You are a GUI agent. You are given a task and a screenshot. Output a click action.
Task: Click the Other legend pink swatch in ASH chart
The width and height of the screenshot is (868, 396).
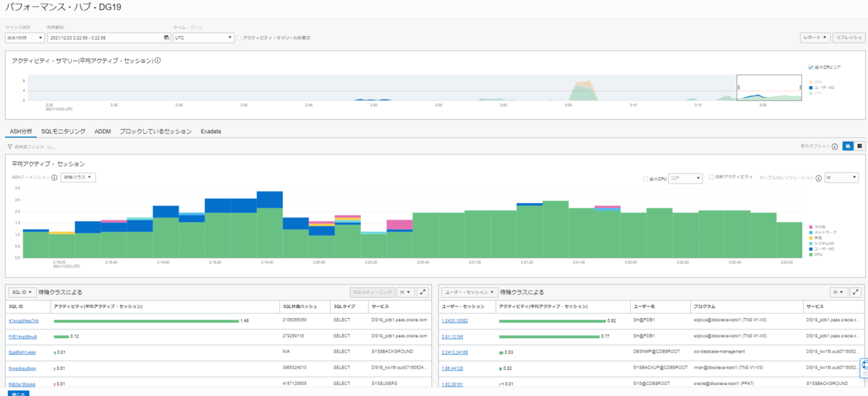(x=811, y=227)
